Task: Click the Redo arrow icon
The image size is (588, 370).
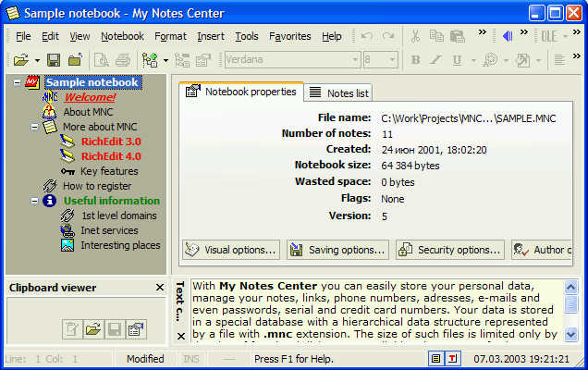Action: [388, 36]
